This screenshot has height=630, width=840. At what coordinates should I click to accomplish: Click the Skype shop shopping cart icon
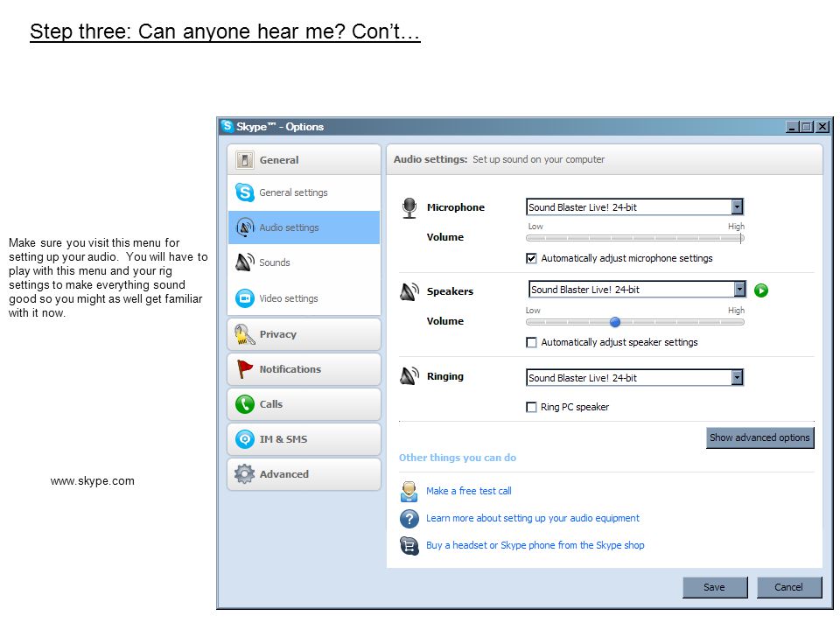pyautogui.click(x=409, y=546)
